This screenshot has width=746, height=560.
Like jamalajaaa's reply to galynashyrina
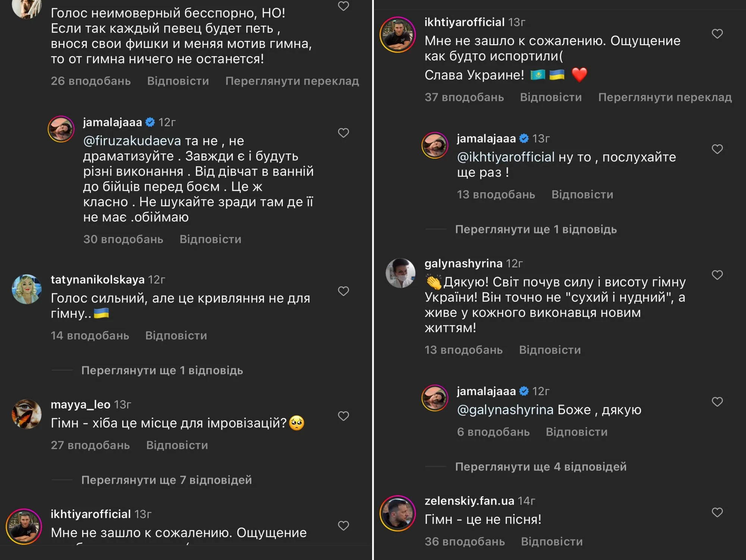[x=717, y=402]
